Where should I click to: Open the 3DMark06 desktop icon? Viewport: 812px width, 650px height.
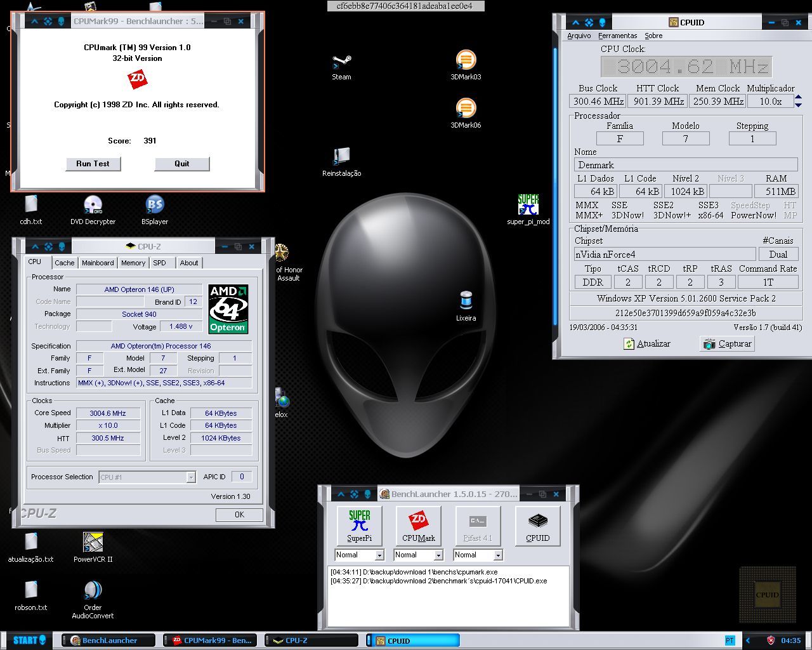pos(466,114)
